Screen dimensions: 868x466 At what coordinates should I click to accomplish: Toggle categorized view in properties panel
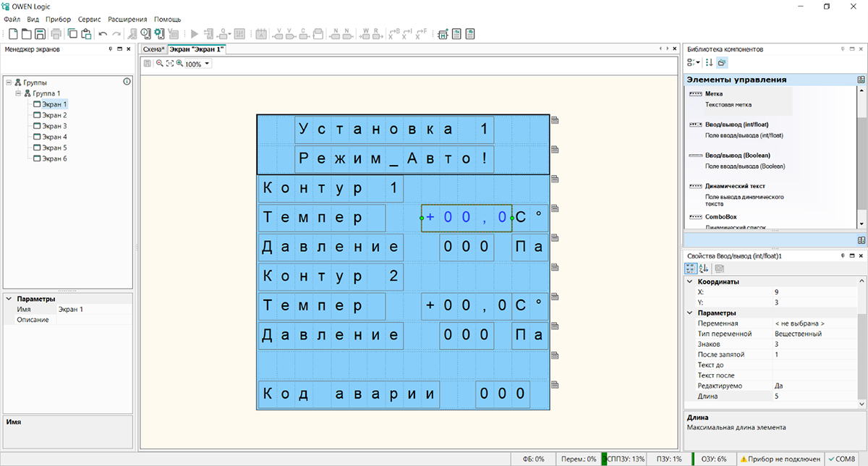pyautogui.click(x=692, y=268)
